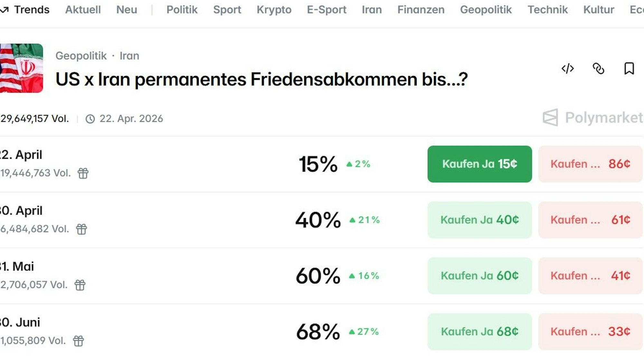Bookmark this Iran peace deal market
Screen dimensions: 644x362
pyautogui.click(x=629, y=69)
